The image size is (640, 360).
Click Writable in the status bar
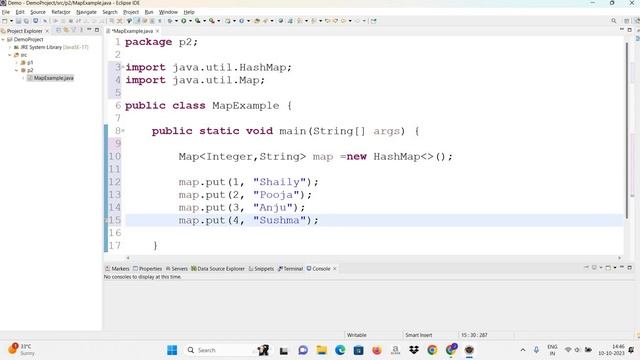click(x=356, y=335)
